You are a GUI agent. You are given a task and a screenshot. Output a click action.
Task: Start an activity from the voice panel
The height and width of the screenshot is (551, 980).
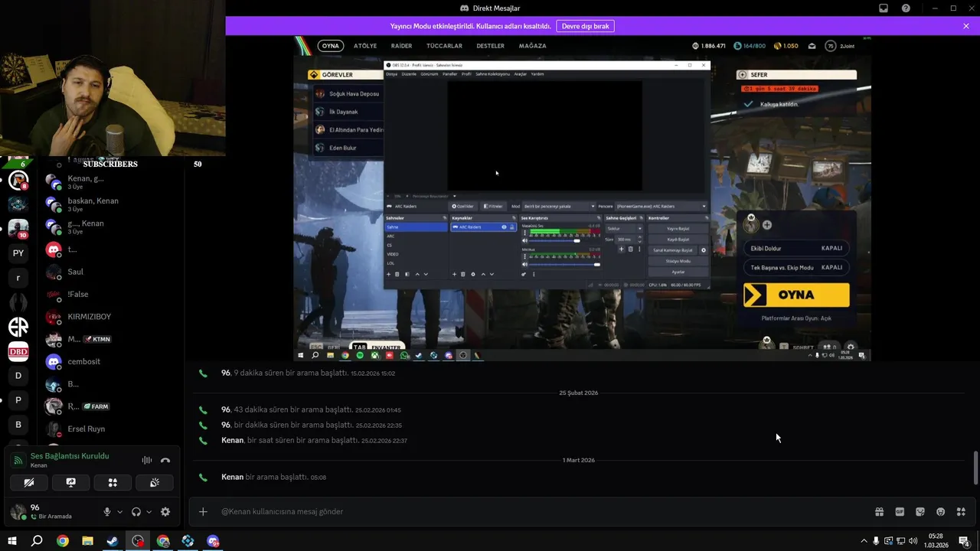point(113,482)
